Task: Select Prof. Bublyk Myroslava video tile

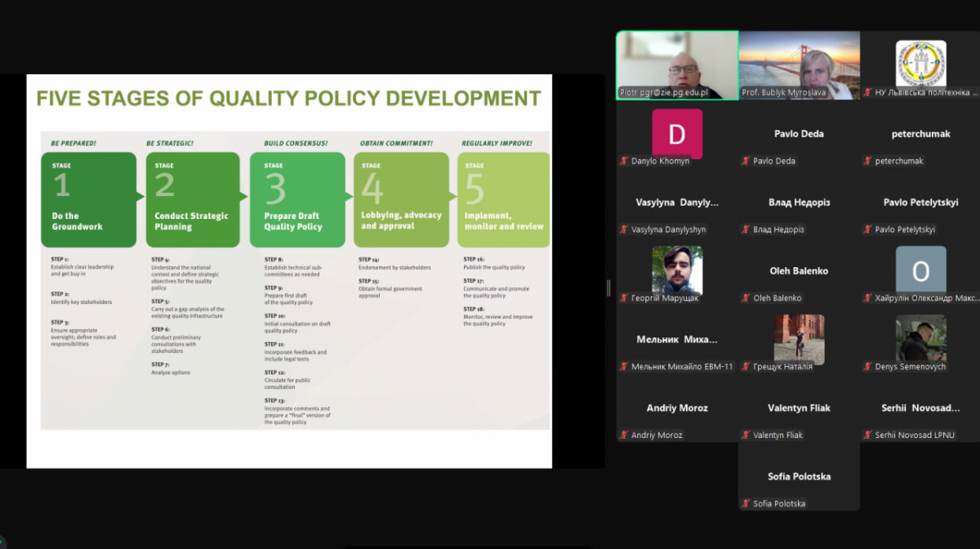Action: (x=799, y=65)
